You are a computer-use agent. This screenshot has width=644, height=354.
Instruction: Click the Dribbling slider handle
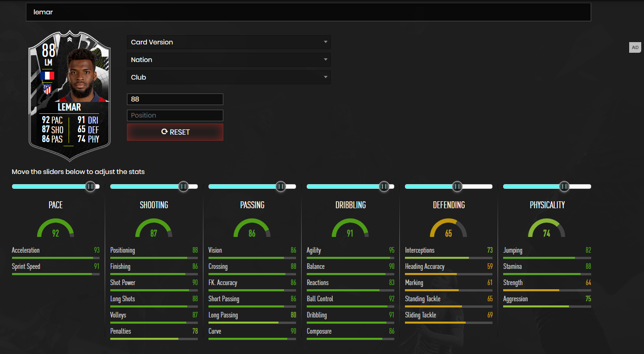pos(384,186)
